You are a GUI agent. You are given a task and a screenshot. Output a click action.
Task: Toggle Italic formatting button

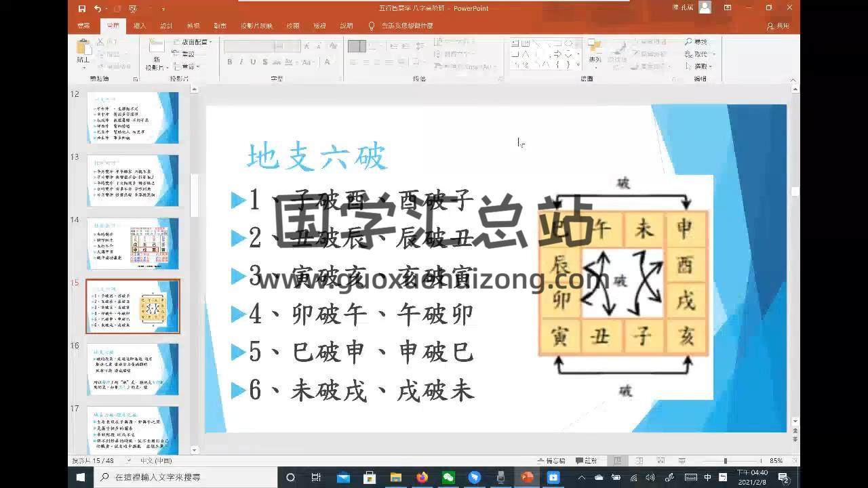coord(241,62)
